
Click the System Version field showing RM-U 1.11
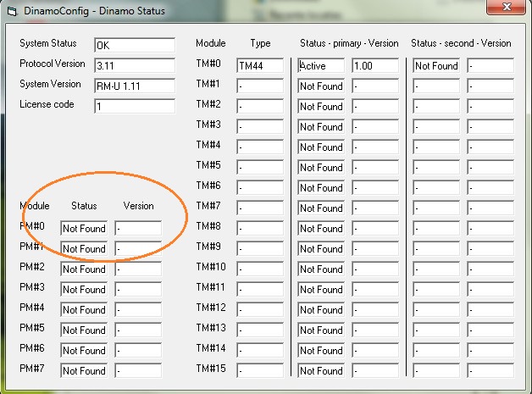click(x=134, y=86)
